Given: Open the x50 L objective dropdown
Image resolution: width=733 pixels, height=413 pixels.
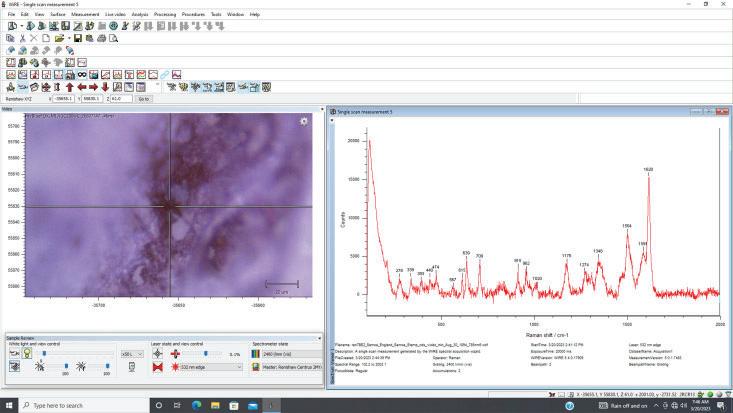Looking at the screenshot, I should (132, 354).
